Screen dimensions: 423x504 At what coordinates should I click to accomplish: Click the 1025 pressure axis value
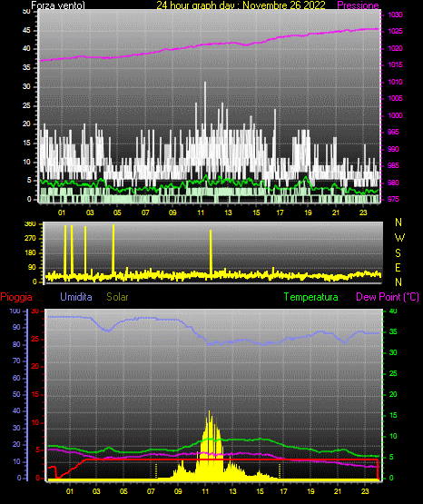(x=395, y=32)
